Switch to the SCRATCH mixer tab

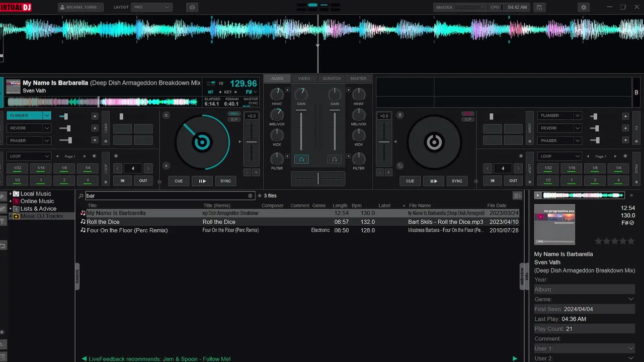[x=332, y=78]
